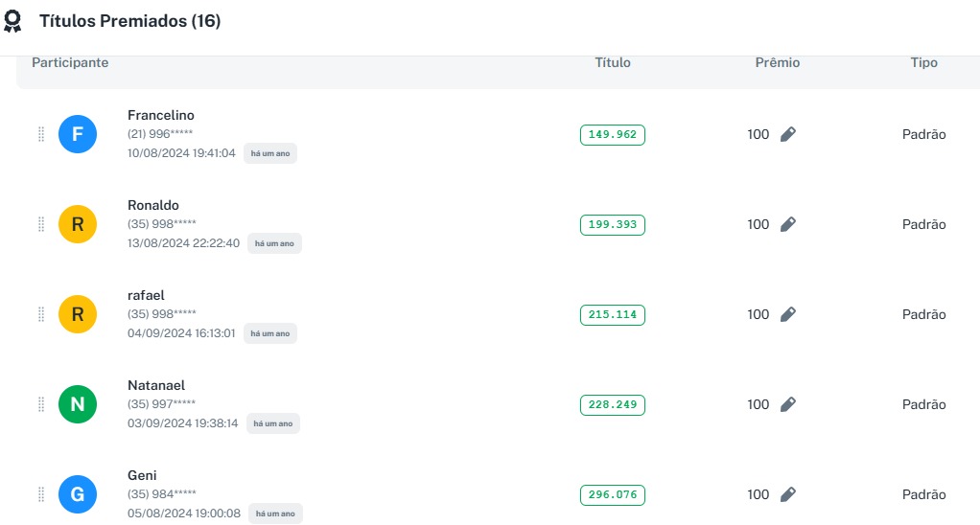Click the 199.393 title badge

coord(613,224)
